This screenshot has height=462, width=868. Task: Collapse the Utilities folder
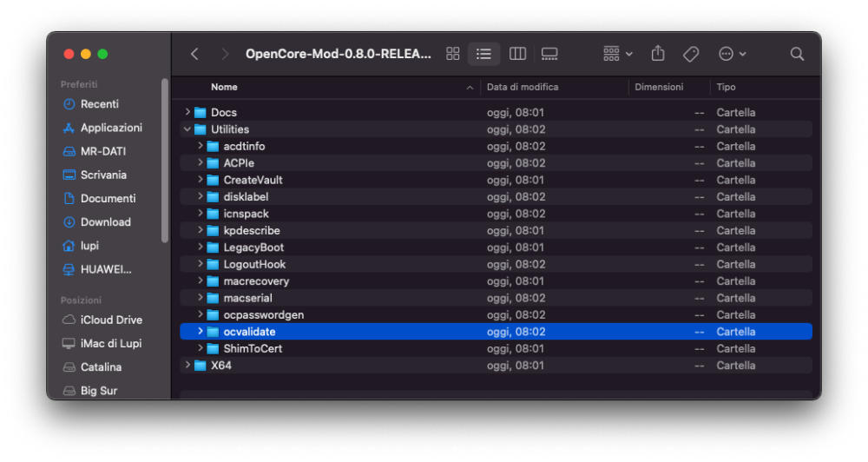point(187,129)
